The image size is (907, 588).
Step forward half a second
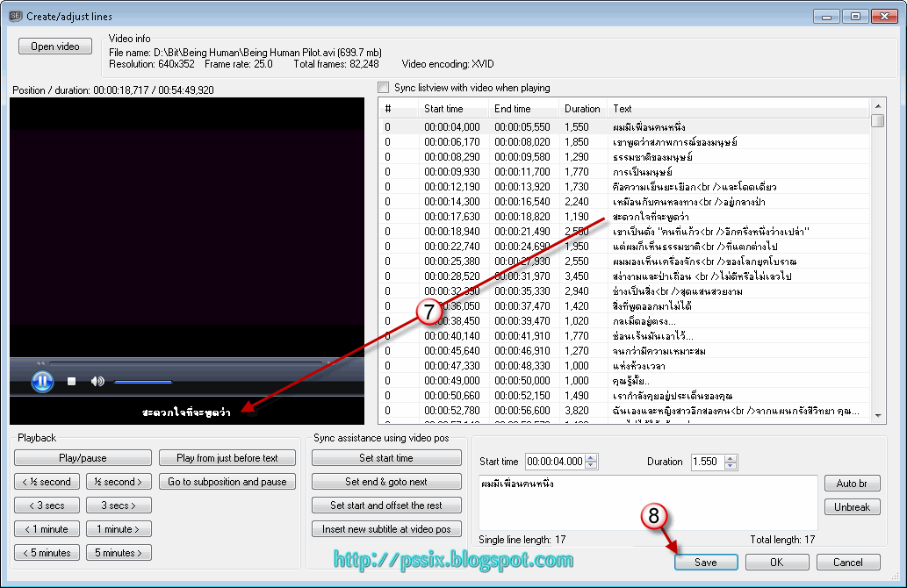[119, 482]
